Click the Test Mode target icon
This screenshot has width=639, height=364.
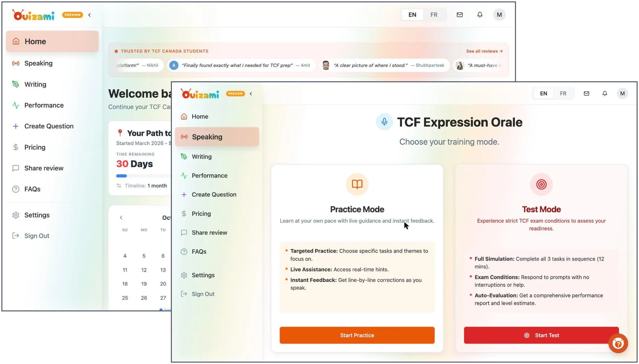click(x=541, y=184)
